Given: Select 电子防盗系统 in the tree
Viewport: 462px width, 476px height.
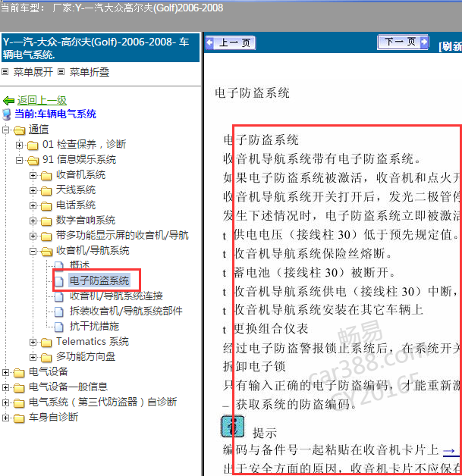Looking at the screenshot, I should click(x=99, y=280).
